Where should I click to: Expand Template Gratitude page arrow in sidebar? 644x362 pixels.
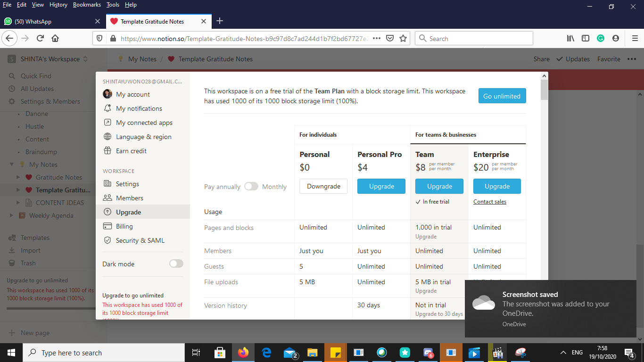(18, 190)
